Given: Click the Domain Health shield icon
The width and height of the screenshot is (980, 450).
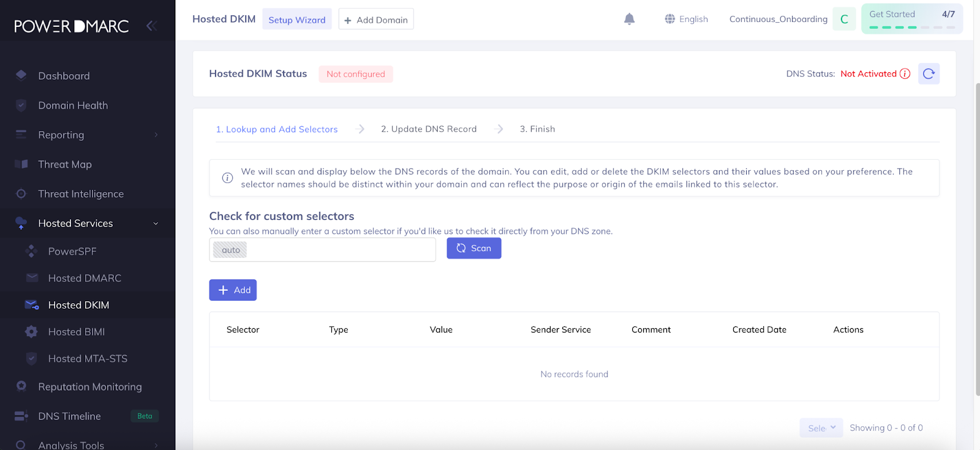Looking at the screenshot, I should click(21, 105).
